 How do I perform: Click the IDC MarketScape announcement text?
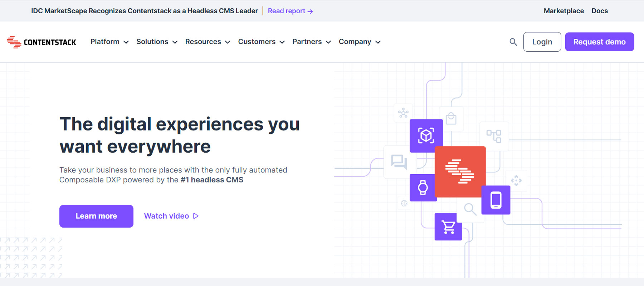click(x=145, y=11)
